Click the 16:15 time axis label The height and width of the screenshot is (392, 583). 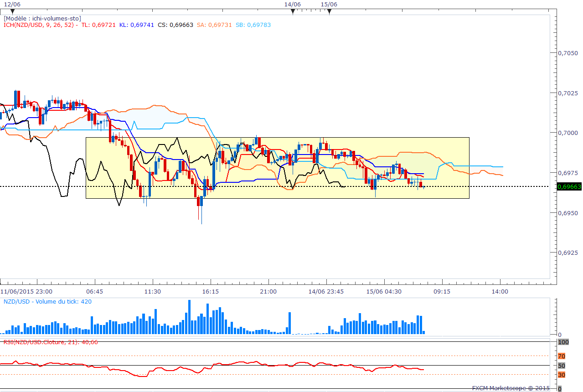pos(211,291)
